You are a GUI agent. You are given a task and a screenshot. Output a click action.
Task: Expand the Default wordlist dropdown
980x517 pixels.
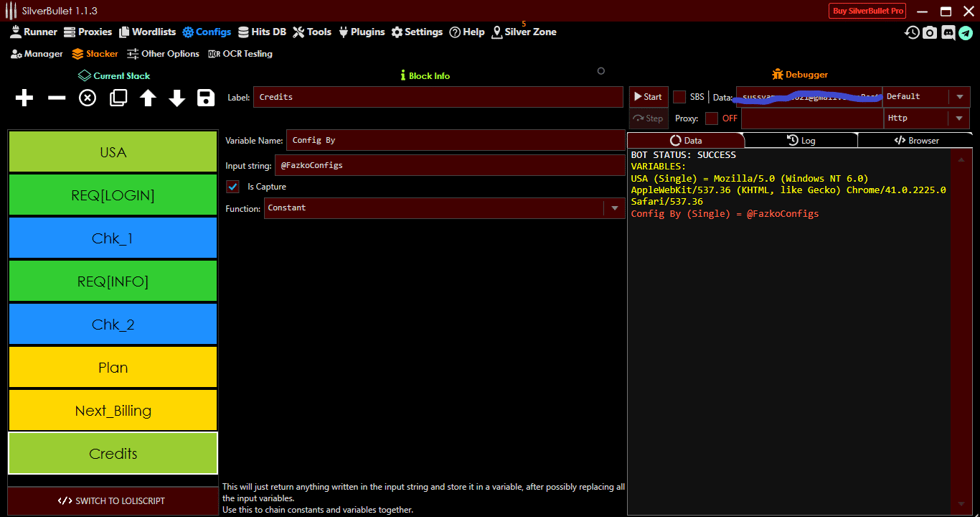pos(961,96)
